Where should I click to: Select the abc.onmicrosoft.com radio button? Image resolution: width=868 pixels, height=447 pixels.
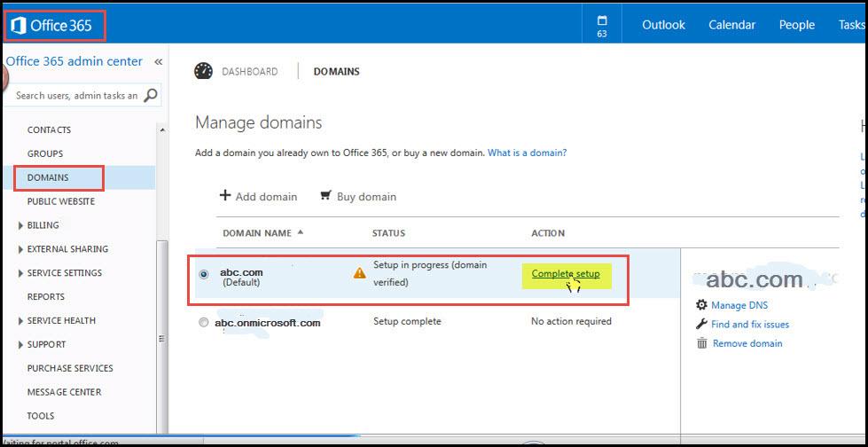point(204,322)
